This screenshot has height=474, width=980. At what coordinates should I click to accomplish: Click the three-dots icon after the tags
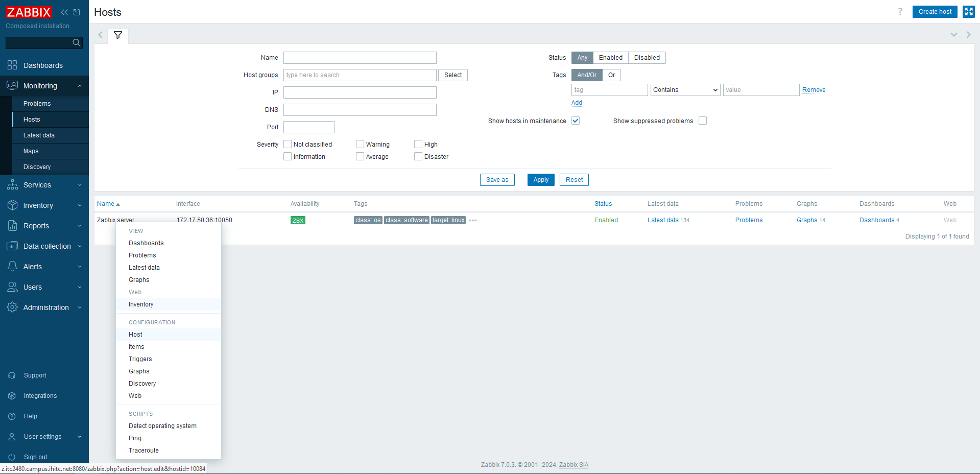[x=473, y=221]
